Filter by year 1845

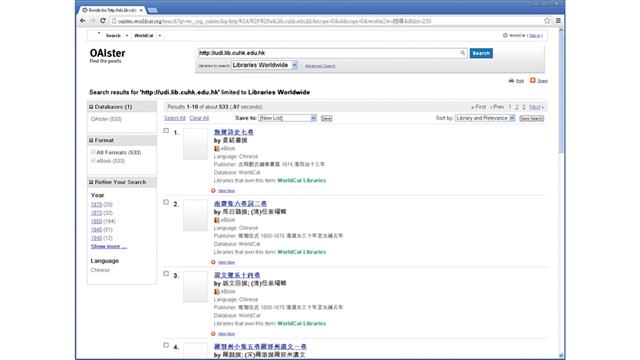click(x=96, y=230)
